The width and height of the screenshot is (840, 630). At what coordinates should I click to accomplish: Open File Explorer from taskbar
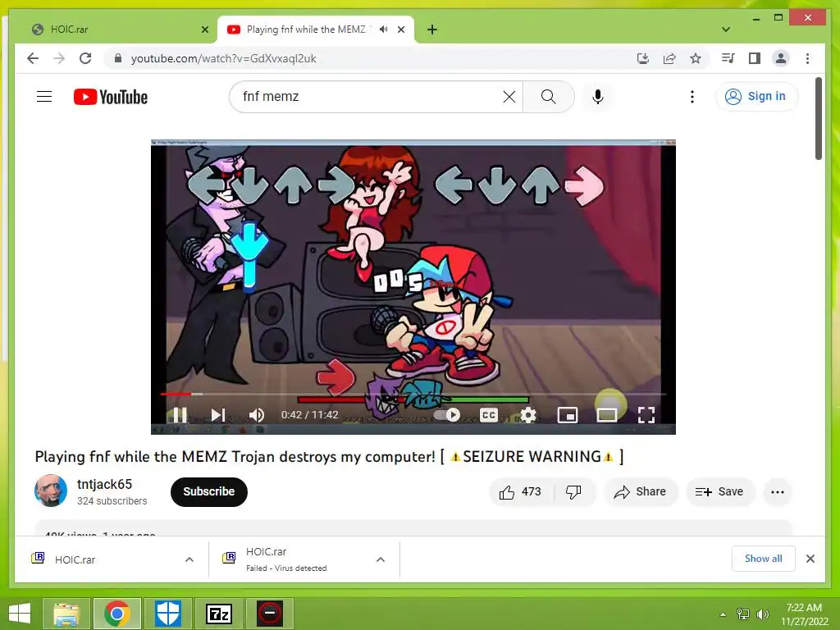pos(66,614)
